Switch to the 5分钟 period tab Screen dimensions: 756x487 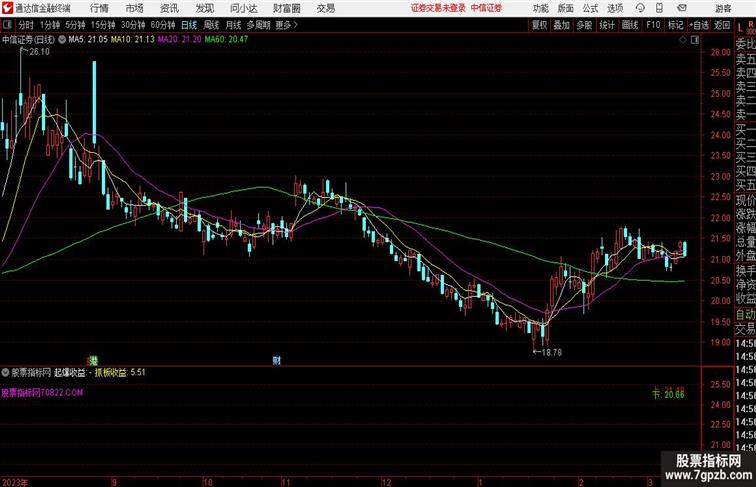coord(75,25)
